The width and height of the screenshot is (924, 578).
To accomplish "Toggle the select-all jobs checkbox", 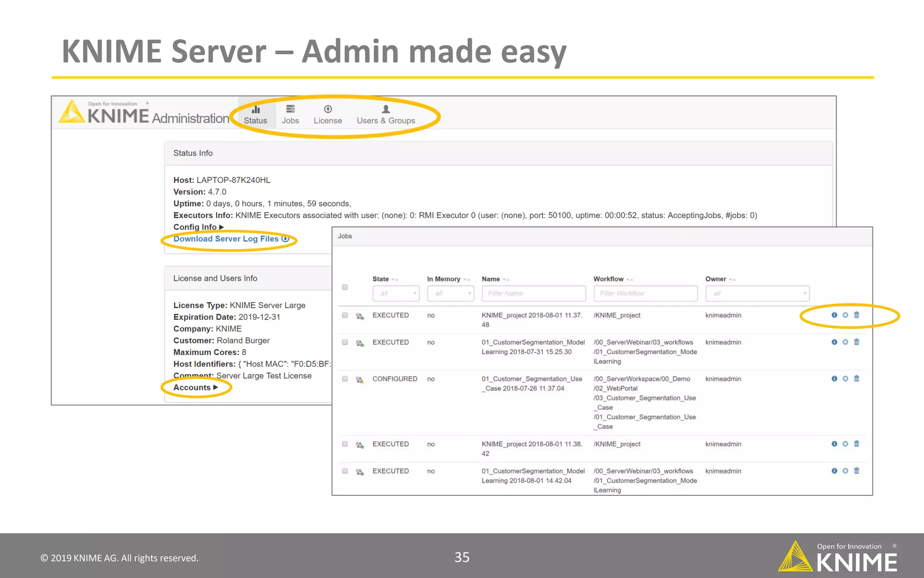I will coord(345,287).
